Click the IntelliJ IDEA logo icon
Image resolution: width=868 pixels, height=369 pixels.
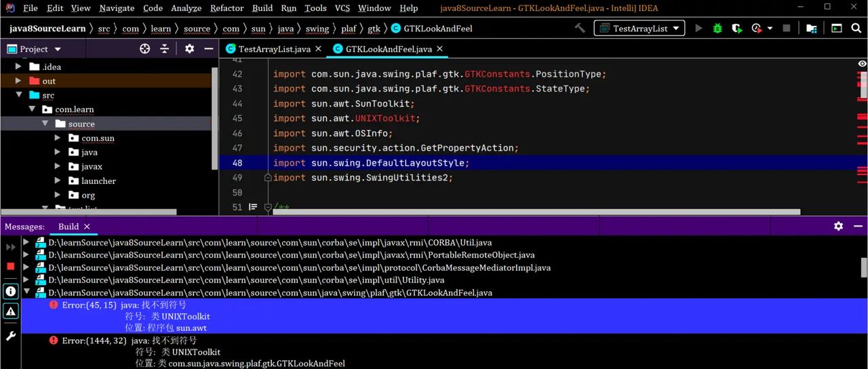pyautogui.click(x=10, y=8)
